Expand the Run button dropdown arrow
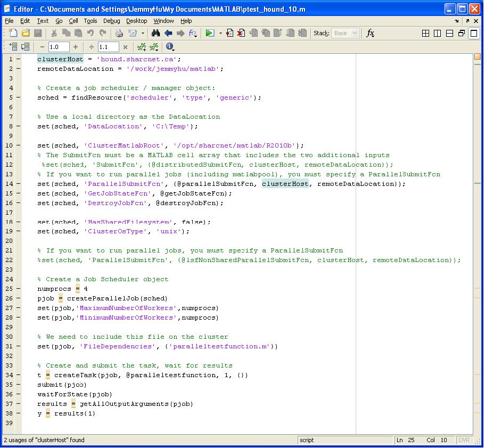 click(x=220, y=34)
